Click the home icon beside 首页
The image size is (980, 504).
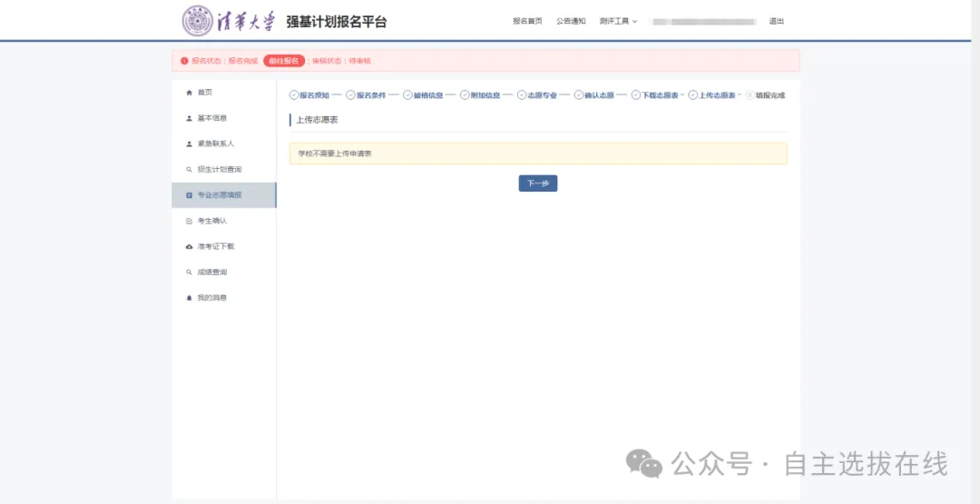[x=189, y=93]
